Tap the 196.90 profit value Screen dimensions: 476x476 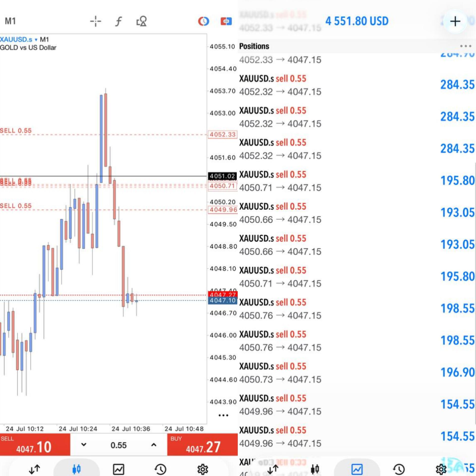tap(457, 372)
